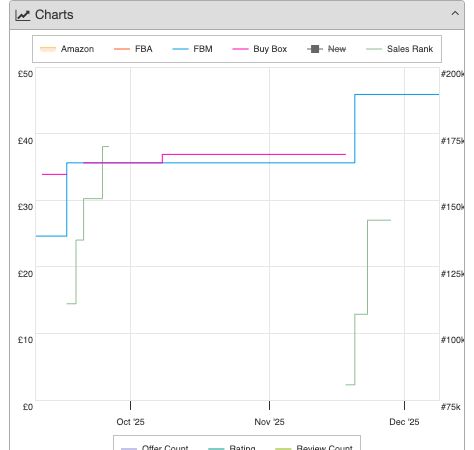
Task: Click the Dec '25 axis label
Action: (404, 422)
